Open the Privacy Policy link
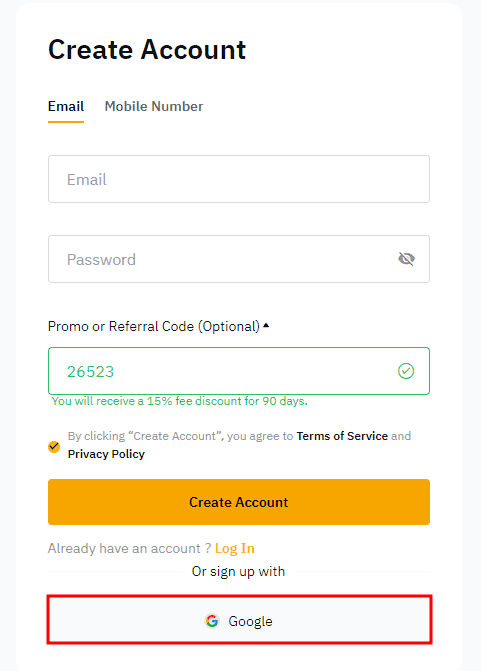481x671 pixels. click(x=106, y=454)
